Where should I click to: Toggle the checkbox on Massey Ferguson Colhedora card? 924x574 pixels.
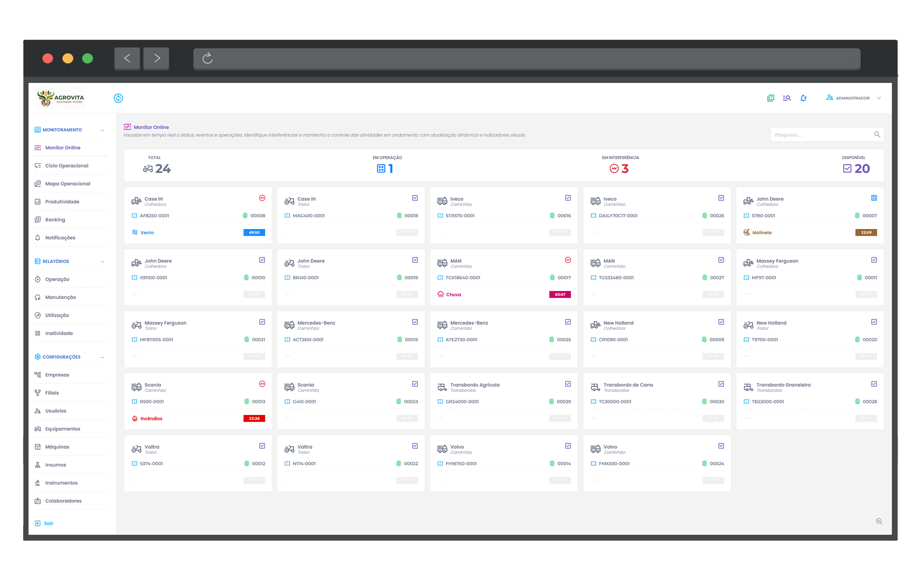[x=874, y=259]
